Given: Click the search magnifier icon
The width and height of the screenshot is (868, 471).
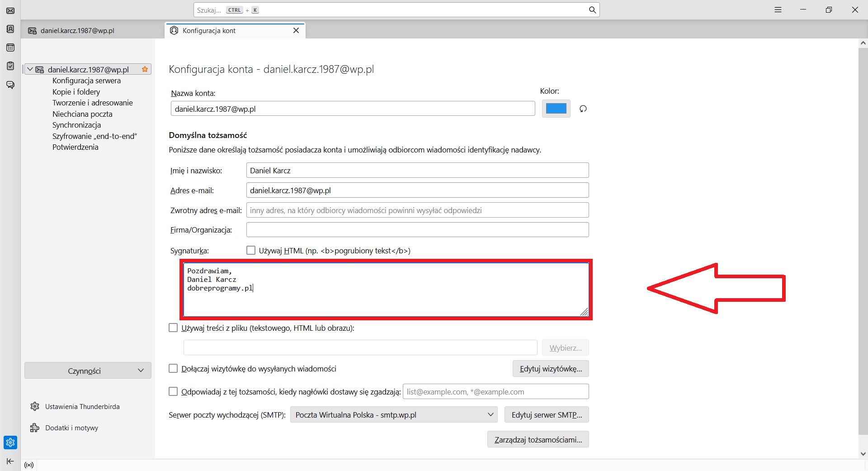Looking at the screenshot, I should coord(592,10).
